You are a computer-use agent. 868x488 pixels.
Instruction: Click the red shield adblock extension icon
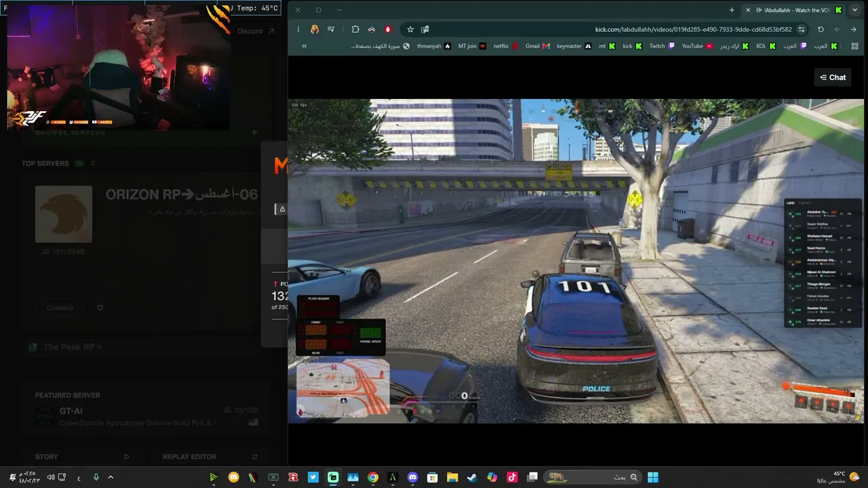pyautogui.click(x=388, y=29)
